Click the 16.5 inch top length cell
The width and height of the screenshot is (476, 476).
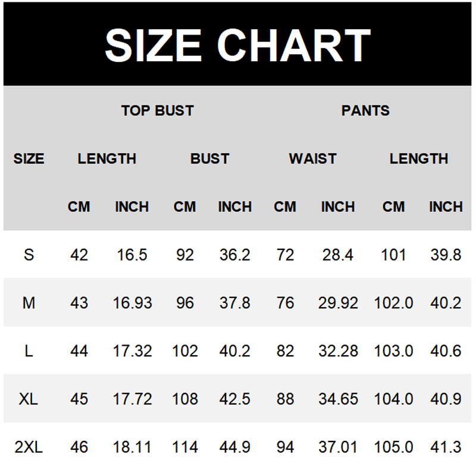132,255
